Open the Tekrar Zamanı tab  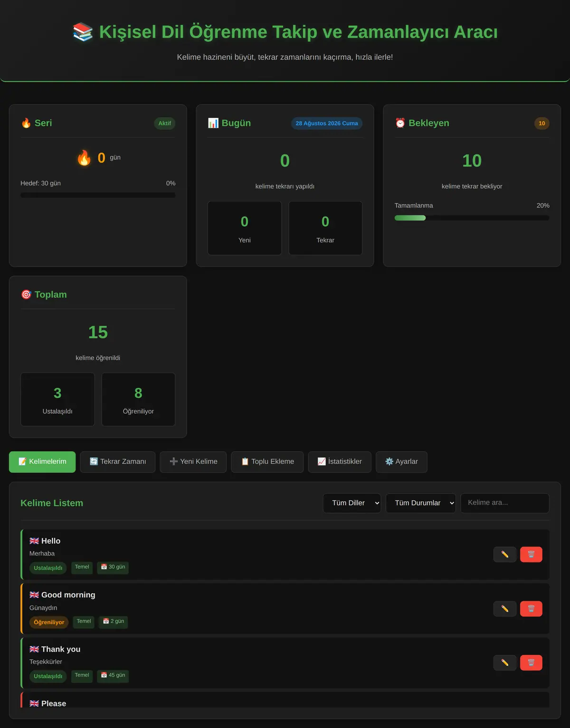[118, 462]
